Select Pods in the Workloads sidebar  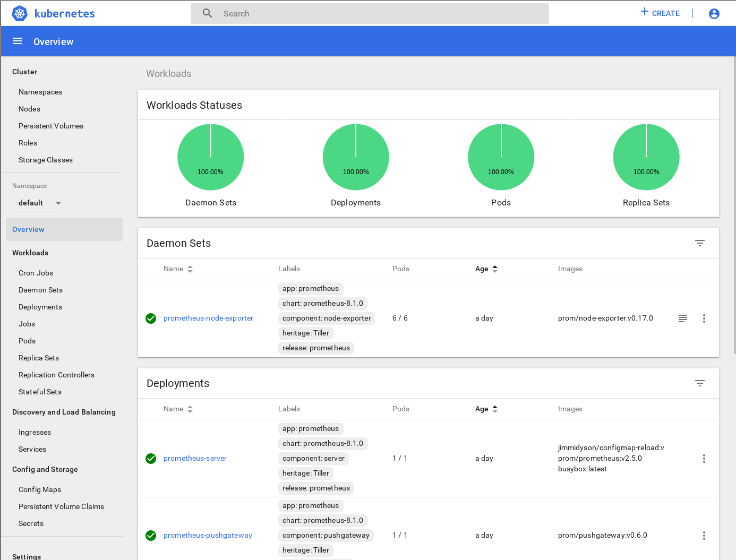click(x=27, y=341)
